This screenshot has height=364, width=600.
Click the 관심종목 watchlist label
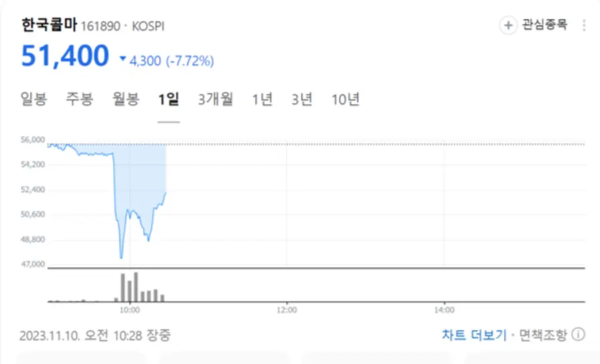(544, 25)
